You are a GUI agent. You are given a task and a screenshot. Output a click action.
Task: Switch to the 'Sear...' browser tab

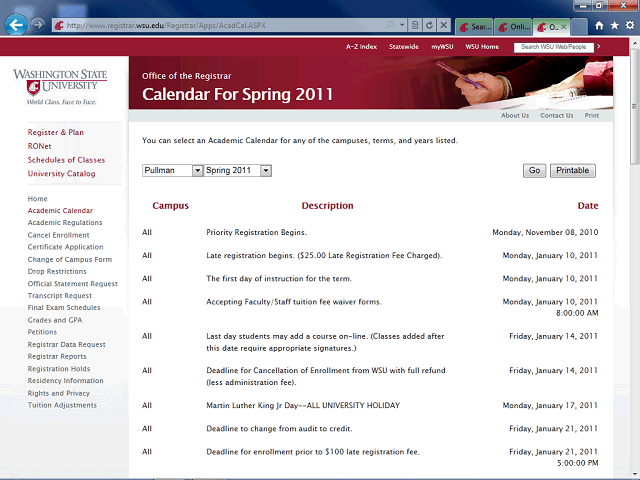[x=474, y=27]
